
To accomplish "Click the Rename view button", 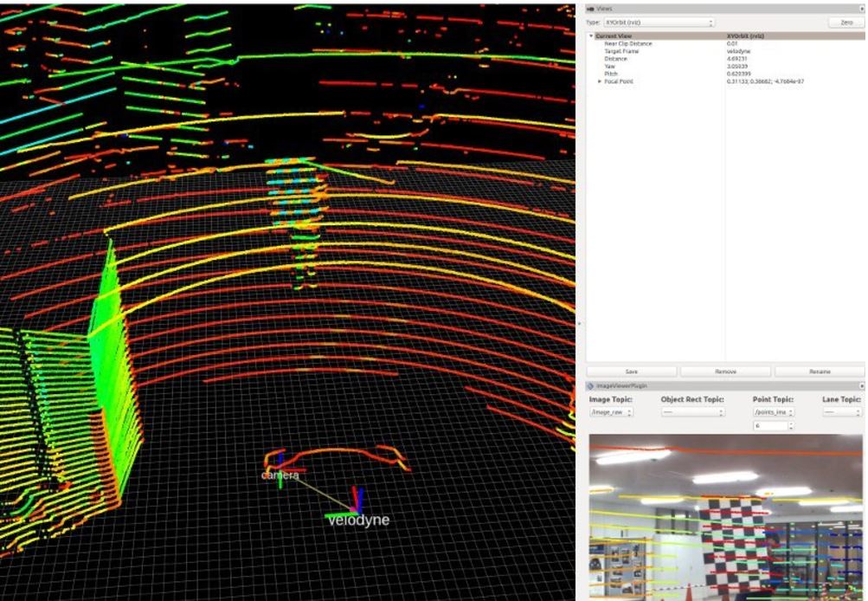I will tap(819, 372).
